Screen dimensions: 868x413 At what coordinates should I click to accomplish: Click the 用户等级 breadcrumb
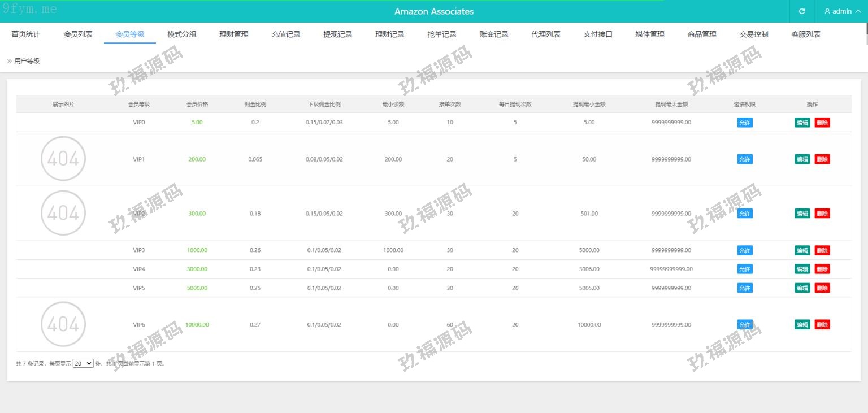pyautogui.click(x=27, y=61)
